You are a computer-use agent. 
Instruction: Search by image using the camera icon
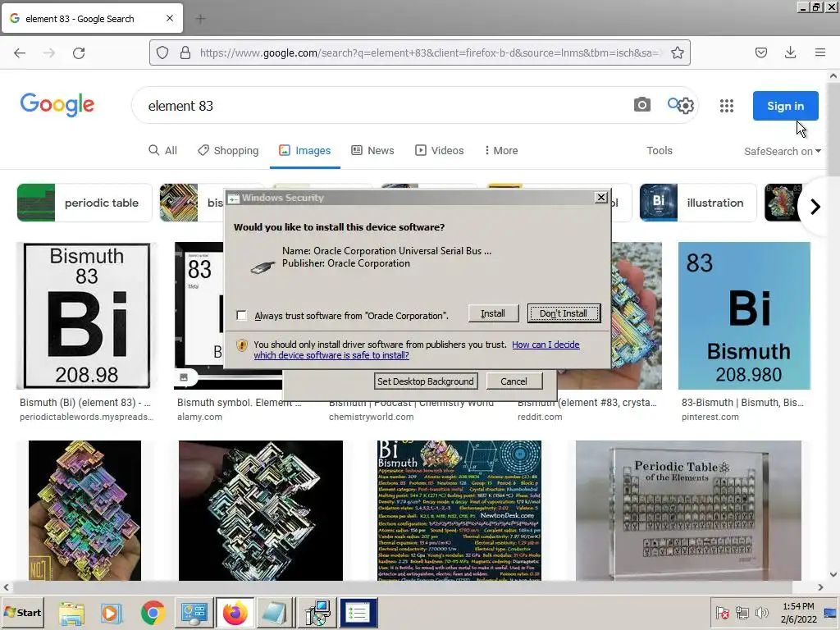(641, 104)
